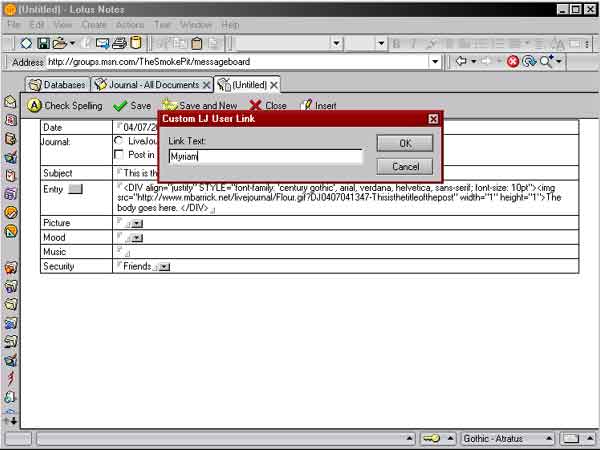Click the Close action with red X
Image resolution: width=600 pixels, height=450 pixels.
267,106
